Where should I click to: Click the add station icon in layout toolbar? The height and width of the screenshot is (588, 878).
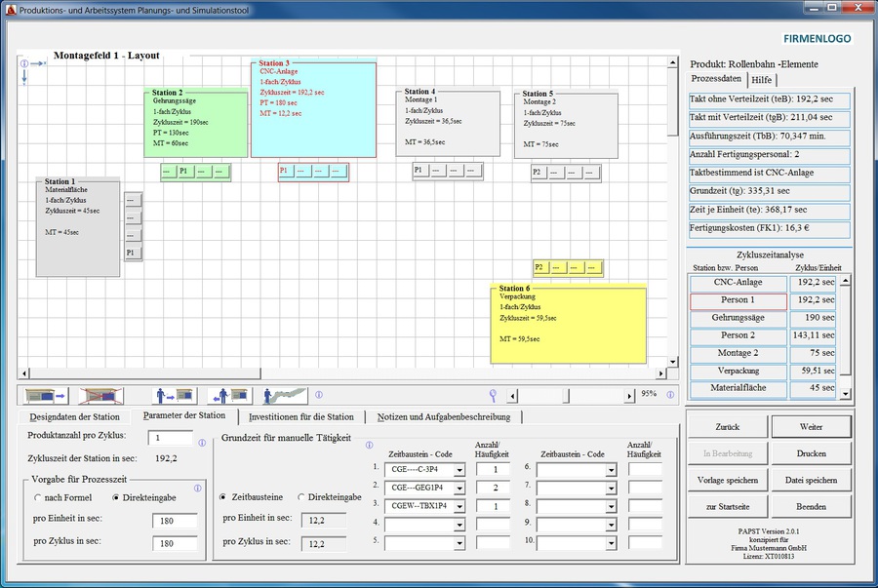(46, 396)
